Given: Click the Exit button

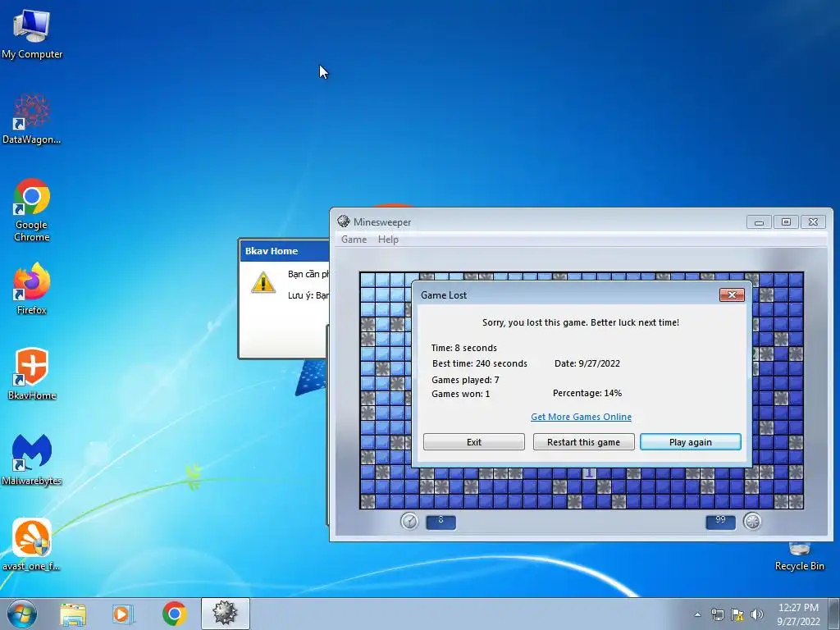Looking at the screenshot, I should 474,442.
